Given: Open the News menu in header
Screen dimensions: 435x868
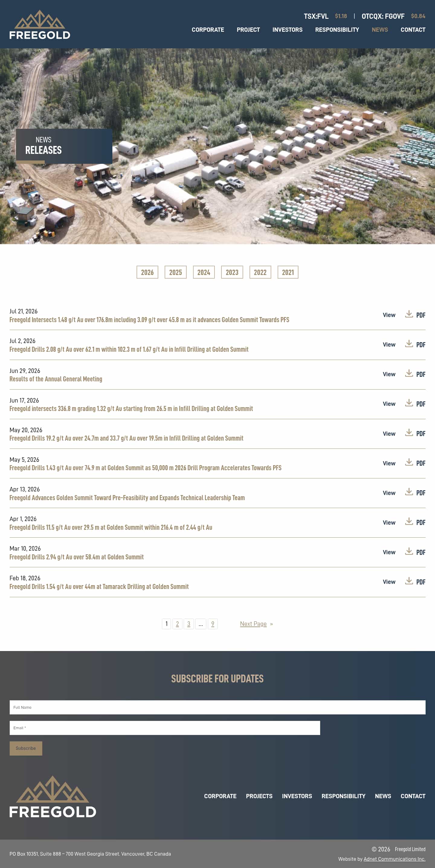Looking at the screenshot, I should tap(380, 30).
